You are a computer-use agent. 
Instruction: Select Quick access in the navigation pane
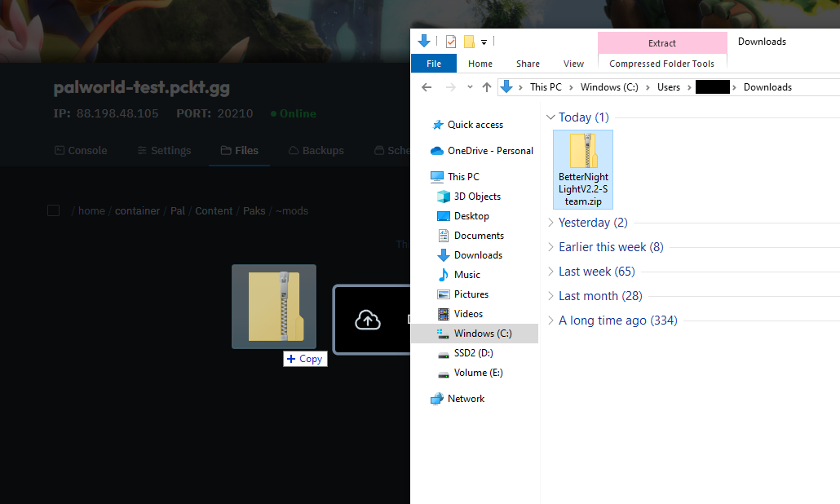475,125
